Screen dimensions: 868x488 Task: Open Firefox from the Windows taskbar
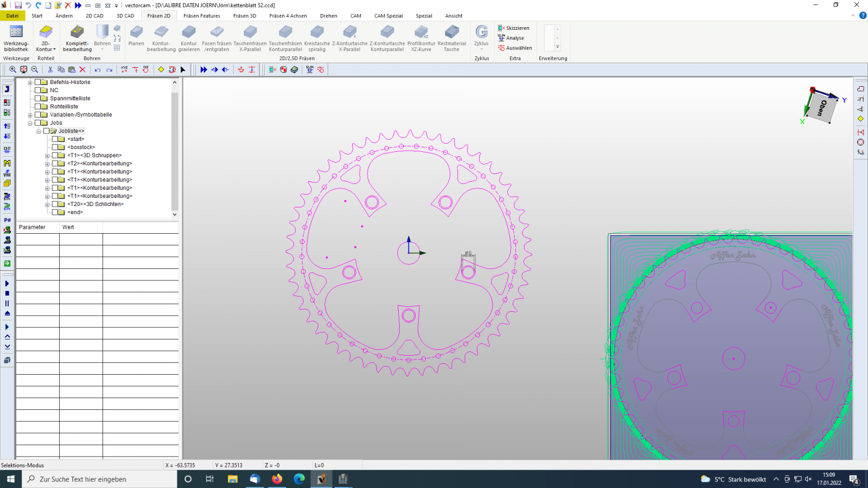[277, 479]
